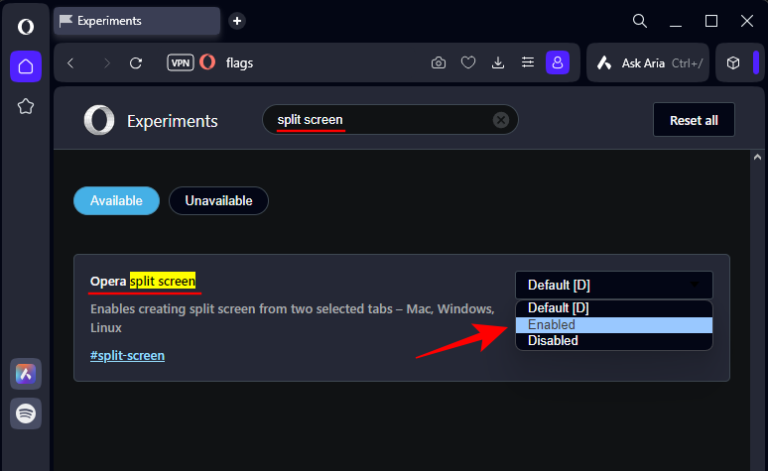768x471 pixels.
Task: Choose Default [D] option in the list
Action: 614,308
